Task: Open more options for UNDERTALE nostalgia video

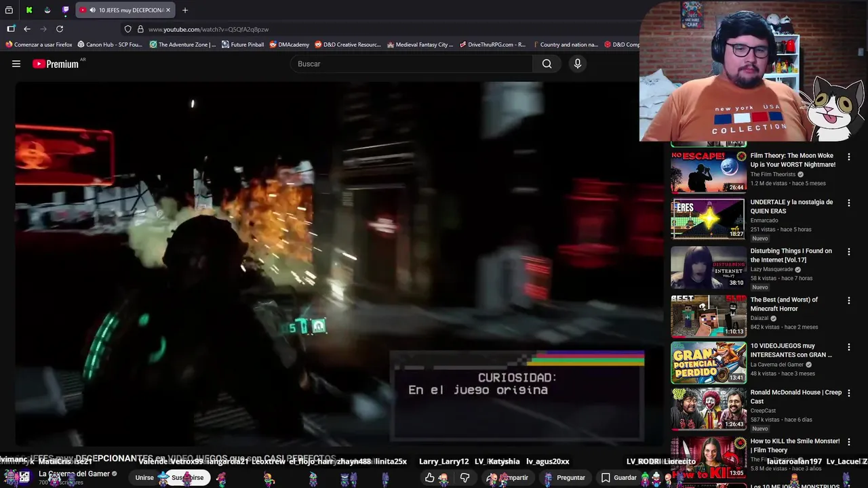Action: coord(848,203)
